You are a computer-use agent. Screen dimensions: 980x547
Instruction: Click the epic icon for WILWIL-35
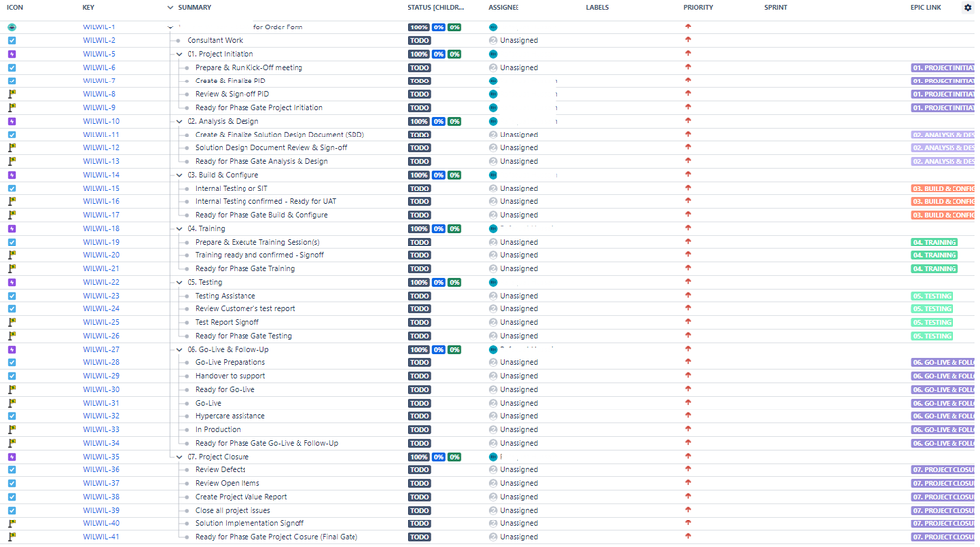coord(12,457)
